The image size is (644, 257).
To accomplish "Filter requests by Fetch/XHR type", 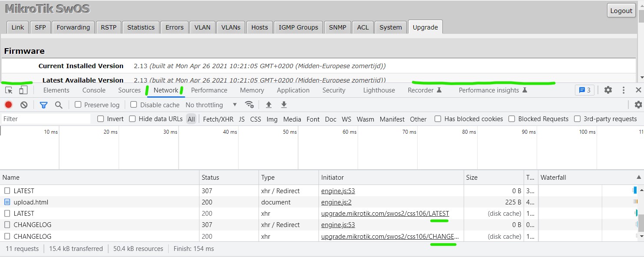I will pos(218,119).
